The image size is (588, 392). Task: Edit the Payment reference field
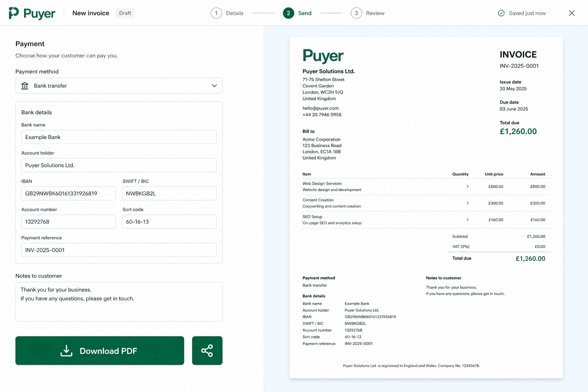[x=119, y=250]
